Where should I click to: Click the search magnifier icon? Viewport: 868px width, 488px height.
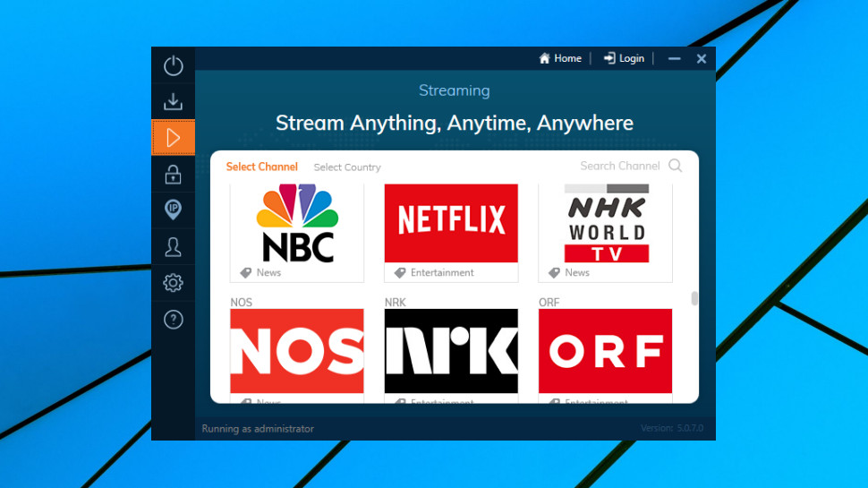click(676, 166)
